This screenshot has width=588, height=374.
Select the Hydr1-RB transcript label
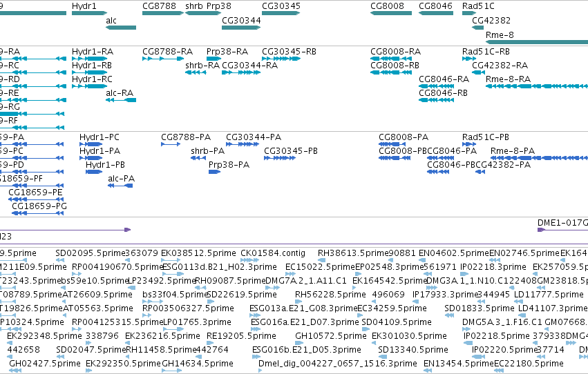pyautogui.click(x=91, y=65)
